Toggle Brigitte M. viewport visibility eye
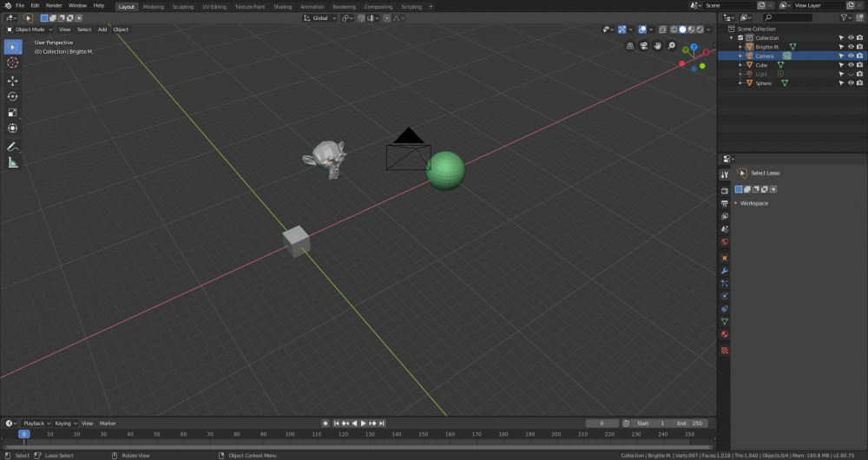Screen dimensions: 868x460 (x=851, y=47)
